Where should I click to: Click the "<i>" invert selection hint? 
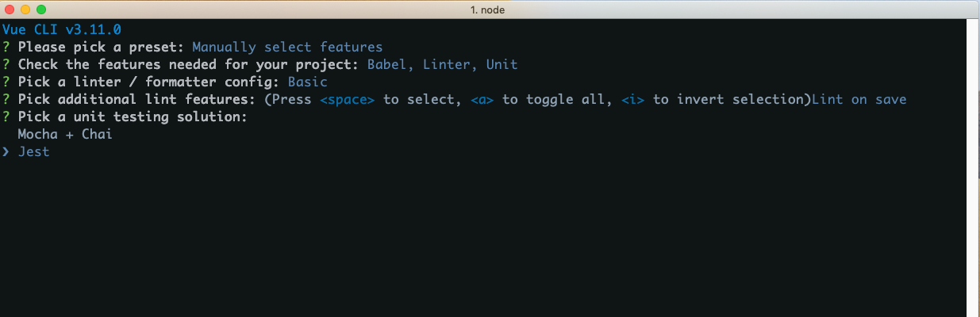pos(632,100)
